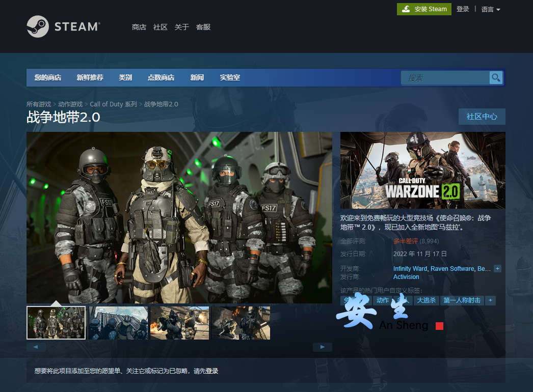Go to 动作游戏 breadcrumb link

70,104
